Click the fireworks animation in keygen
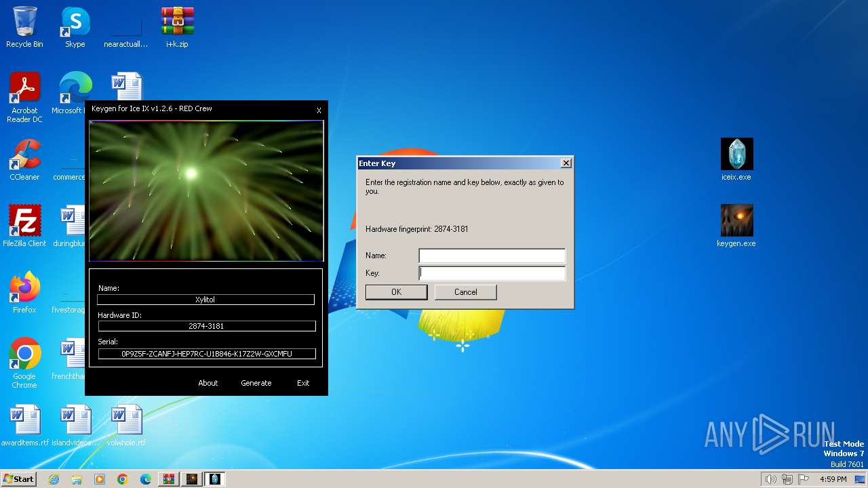 coord(206,190)
